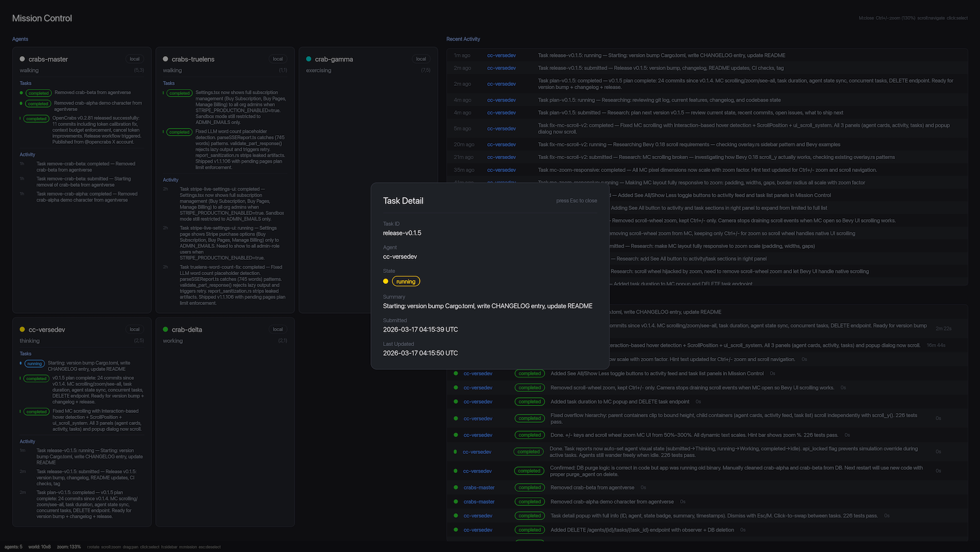This screenshot has height=552, width=980.
Task: Click the crabs-truelens grey status dot
Action: click(x=166, y=59)
